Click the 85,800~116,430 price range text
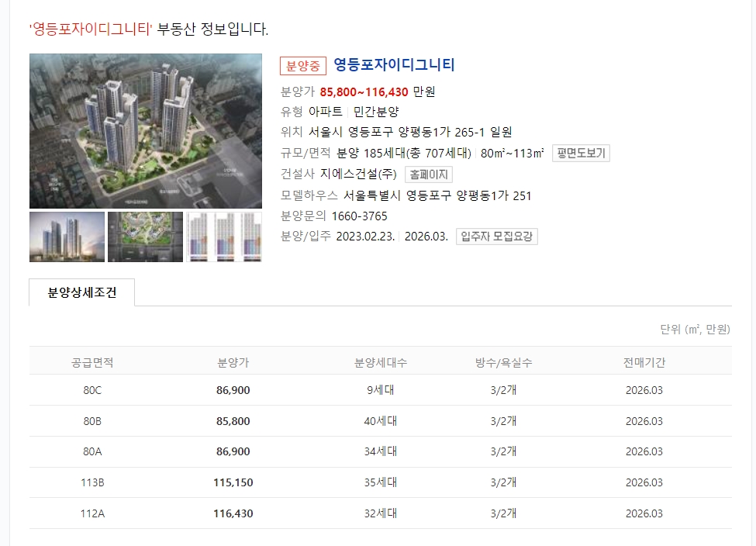The width and height of the screenshot is (756, 546). (x=364, y=92)
